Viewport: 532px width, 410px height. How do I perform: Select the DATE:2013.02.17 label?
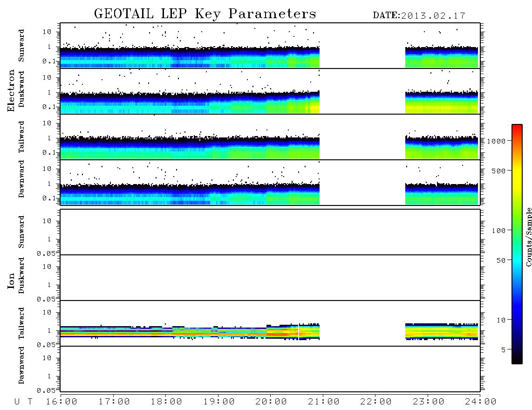pyautogui.click(x=419, y=16)
